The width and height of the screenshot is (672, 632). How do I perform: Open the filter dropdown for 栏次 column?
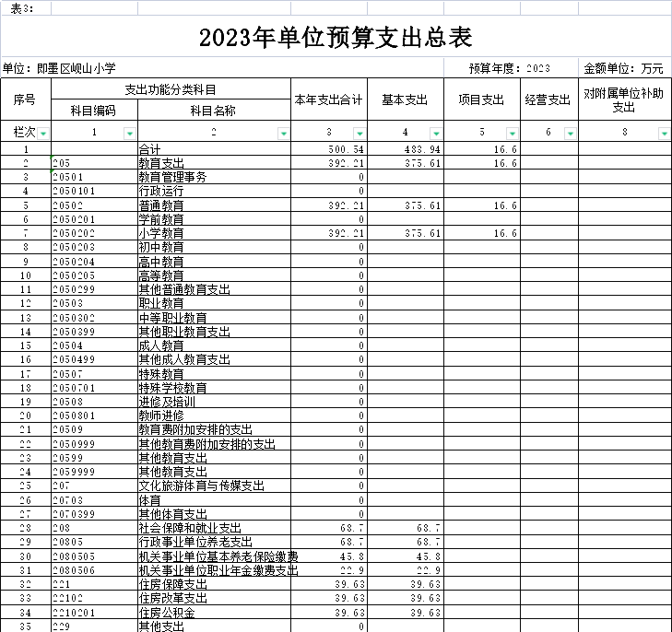pyautogui.click(x=43, y=134)
